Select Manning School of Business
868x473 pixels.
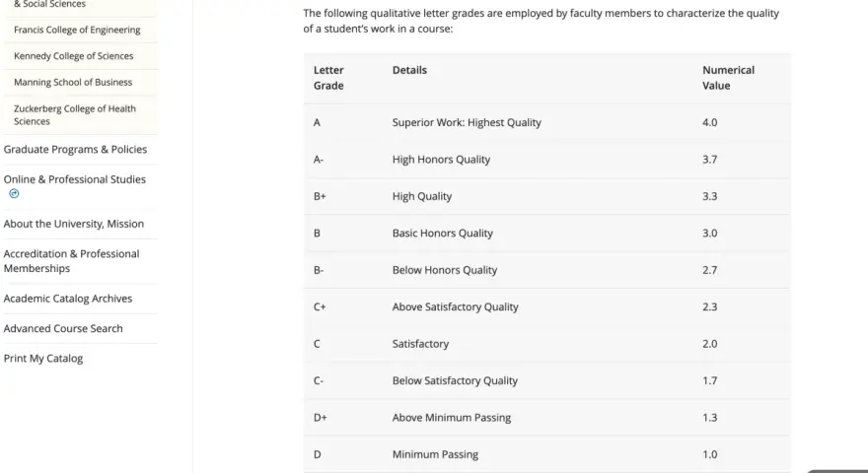(73, 82)
